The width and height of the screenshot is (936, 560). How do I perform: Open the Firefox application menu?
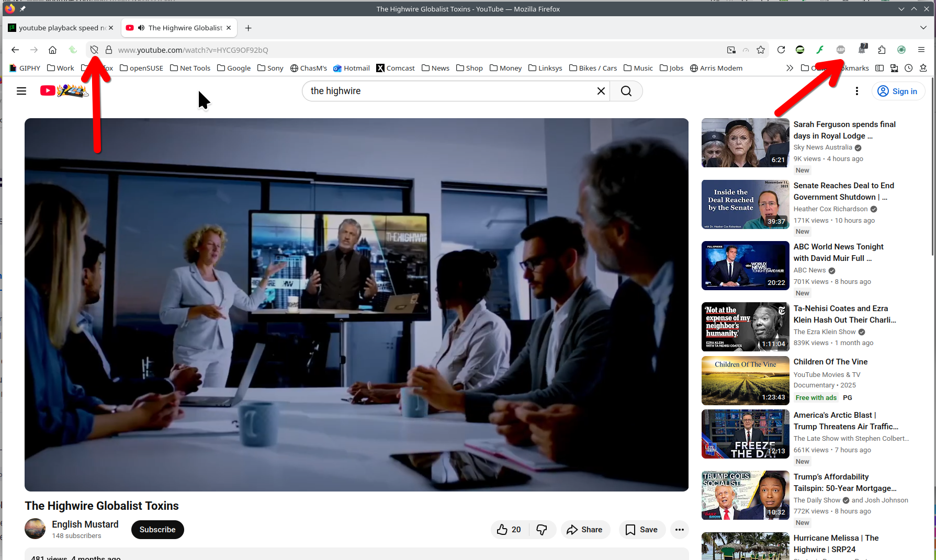pos(921,50)
